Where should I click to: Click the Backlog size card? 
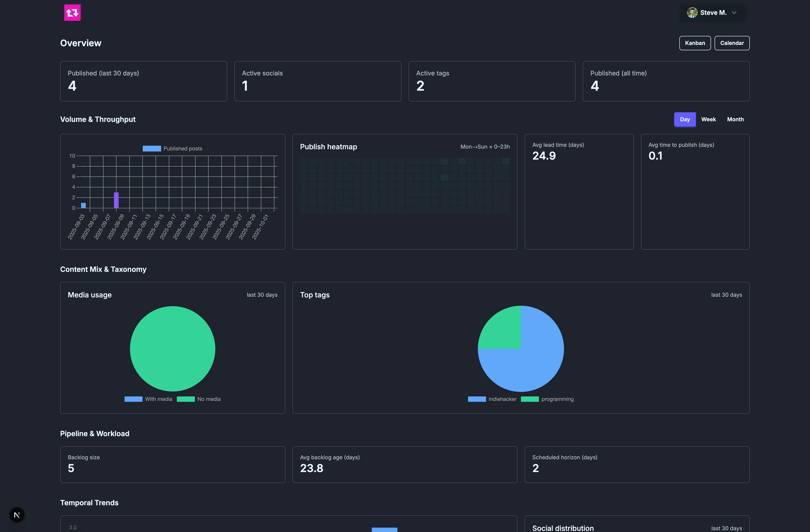[173, 464]
